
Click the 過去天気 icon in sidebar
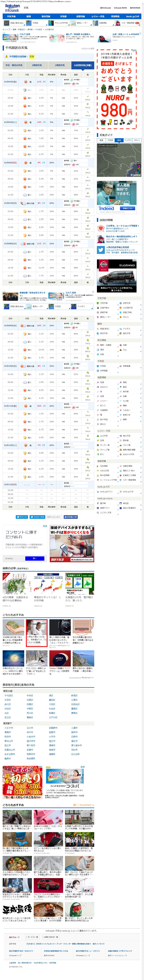point(121,333)
